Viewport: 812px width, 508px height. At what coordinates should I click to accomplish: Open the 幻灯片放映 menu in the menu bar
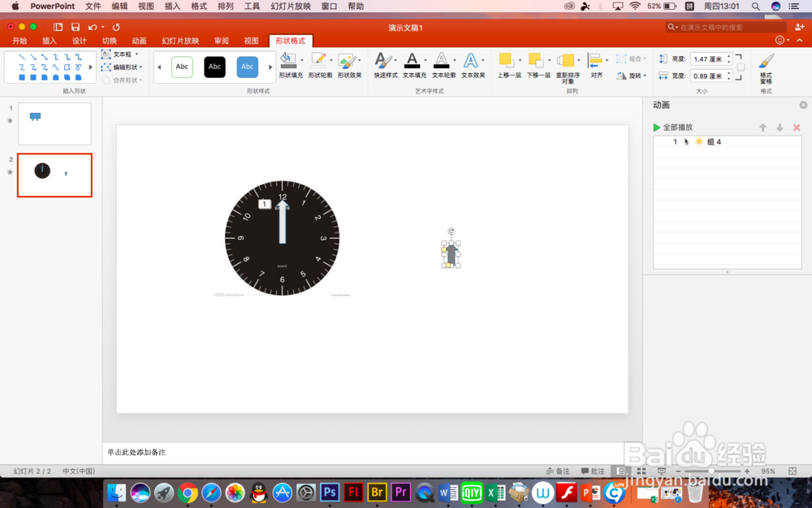pyautogui.click(x=291, y=7)
